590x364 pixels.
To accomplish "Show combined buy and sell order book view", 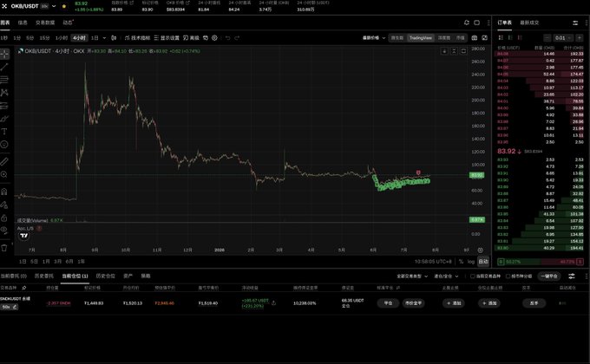I will (x=501, y=37).
